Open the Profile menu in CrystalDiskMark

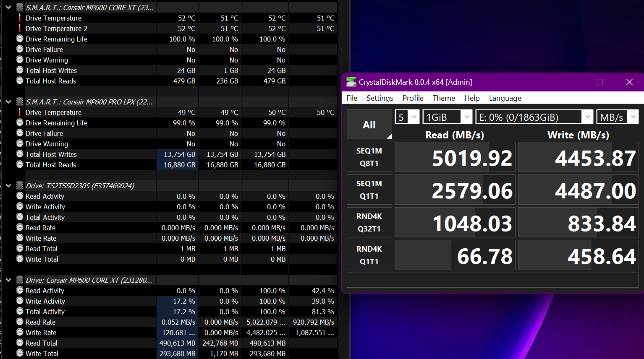pyautogui.click(x=413, y=98)
